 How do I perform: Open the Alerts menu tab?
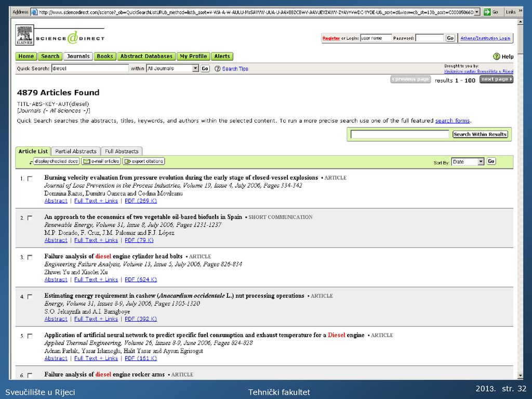point(222,56)
